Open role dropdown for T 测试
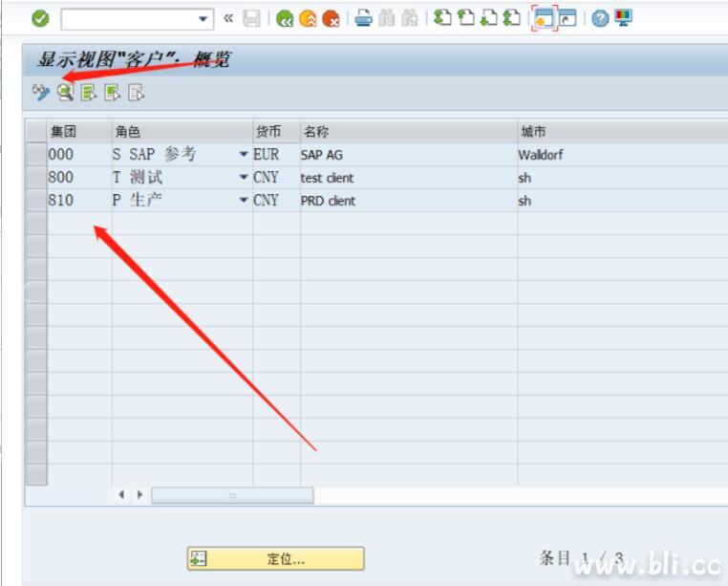728x586 pixels. (x=244, y=177)
